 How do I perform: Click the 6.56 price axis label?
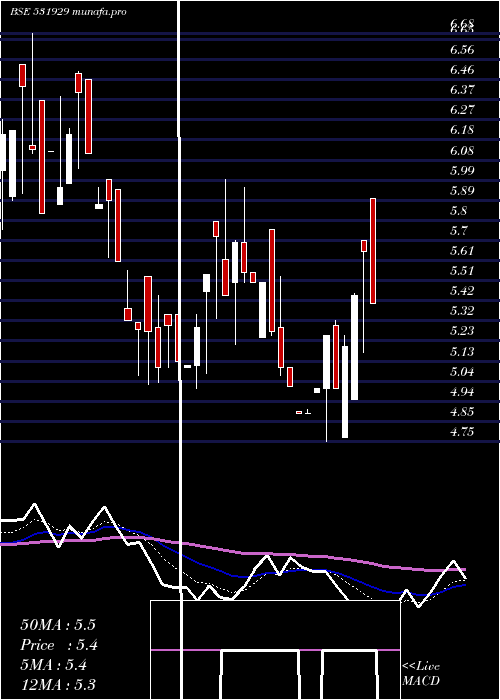point(462,50)
